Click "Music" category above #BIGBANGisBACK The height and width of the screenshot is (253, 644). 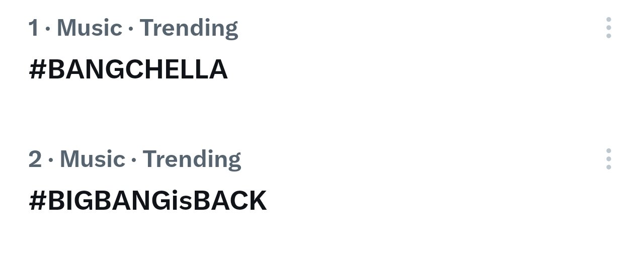pos(93,159)
